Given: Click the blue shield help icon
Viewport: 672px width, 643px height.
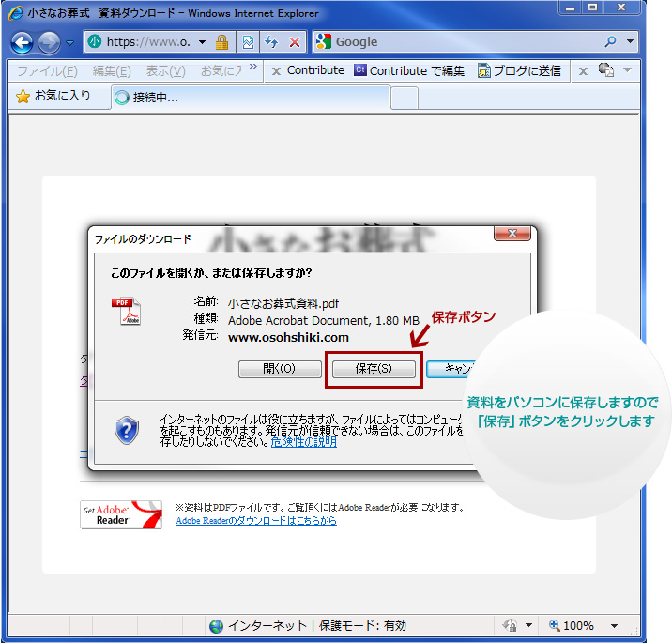Looking at the screenshot, I should [x=127, y=430].
